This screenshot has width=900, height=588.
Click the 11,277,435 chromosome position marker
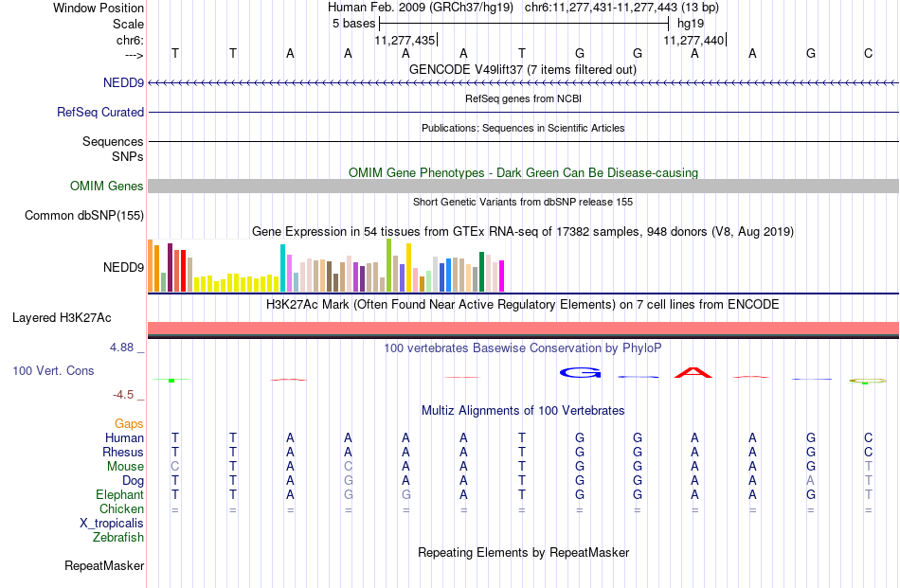coord(405,40)
